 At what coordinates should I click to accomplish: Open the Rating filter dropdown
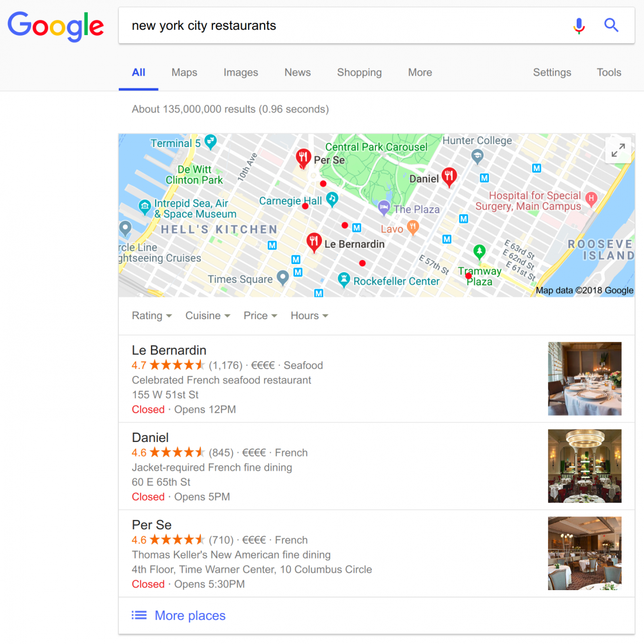click(x=152, y=316)
